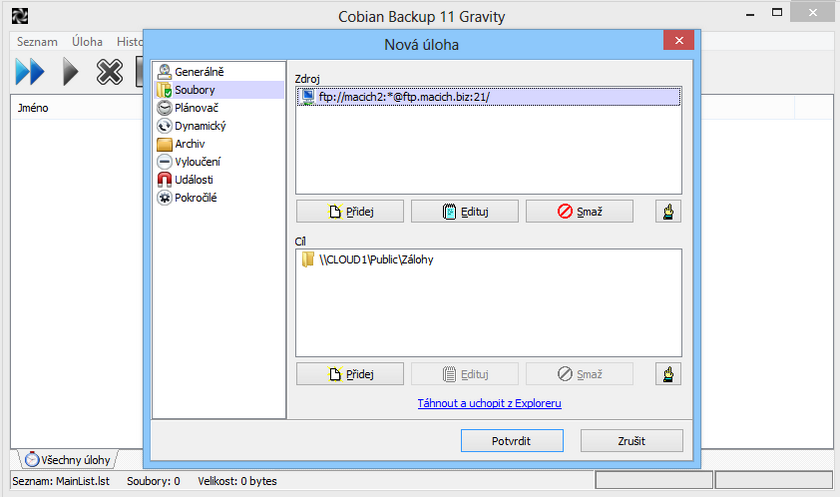The height and width of the screenshot is (497, 840).
Task: Select Soubory in the sidebar
Action: [x=194, y=90]
